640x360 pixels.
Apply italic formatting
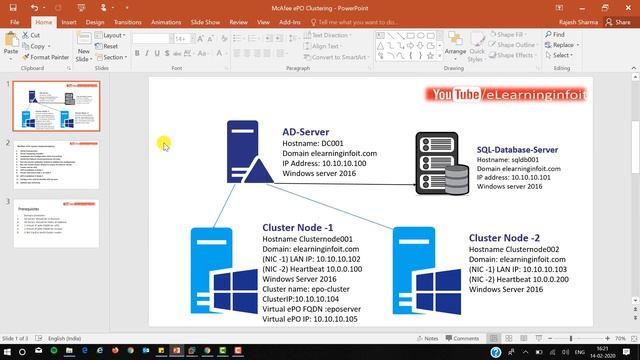[147, 53]
